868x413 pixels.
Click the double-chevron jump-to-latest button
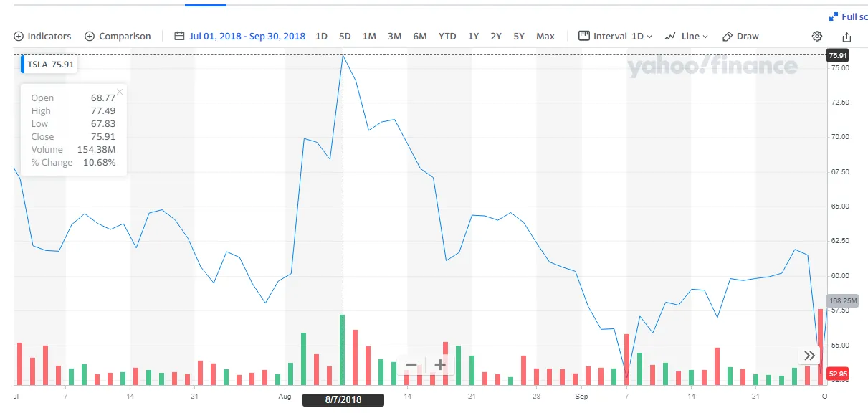click(x=809, y=356)
